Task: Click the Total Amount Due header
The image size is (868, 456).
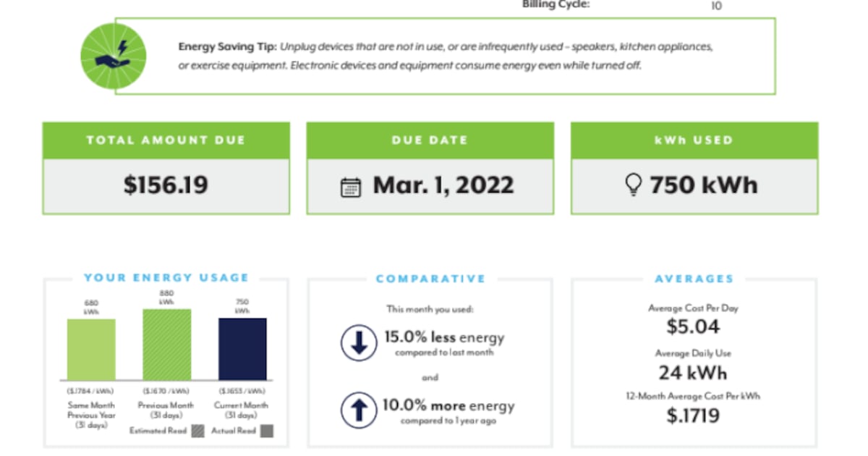Action: click(166, 140)
